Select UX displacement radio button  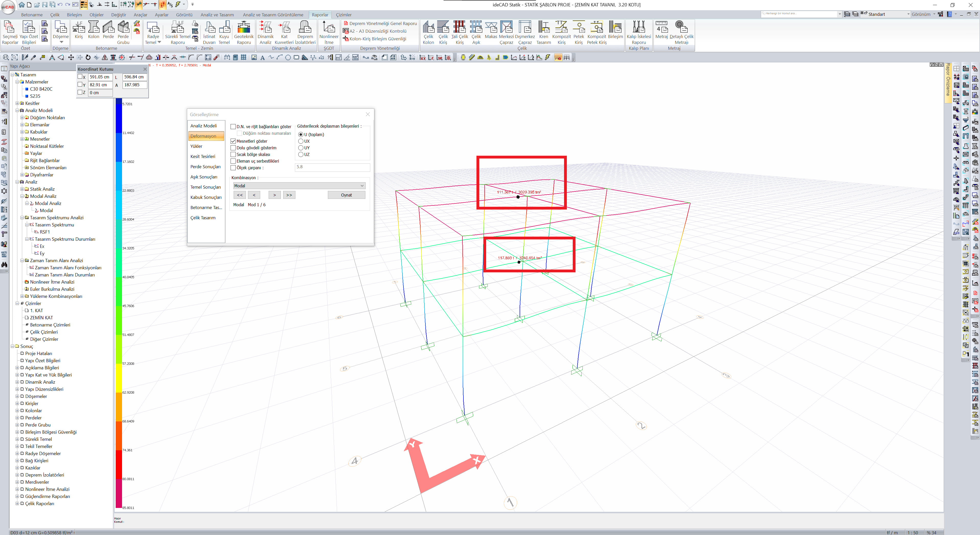pyautogui.click(x=301, y=141)
